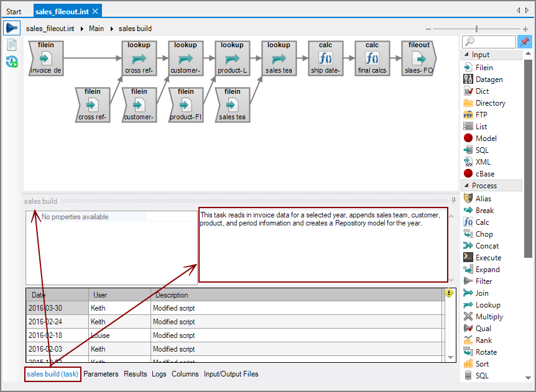The height and width of the screenshot is (392, 536).
Task: Toggle the warning indicator in the history table header
Action: 449,294
